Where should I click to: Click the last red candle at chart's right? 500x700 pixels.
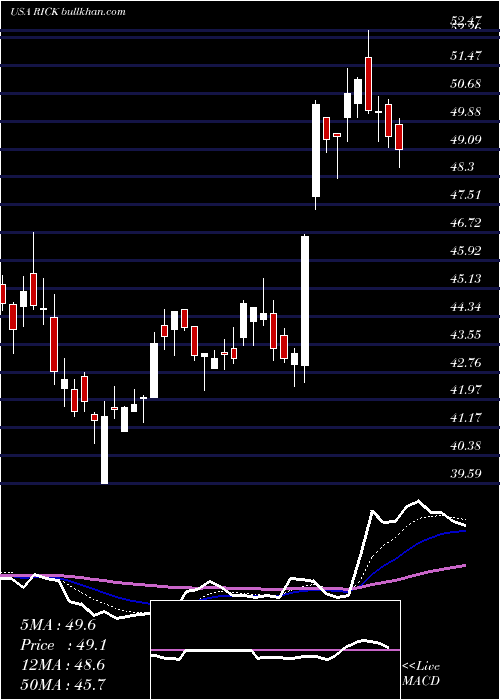point(399,137)
